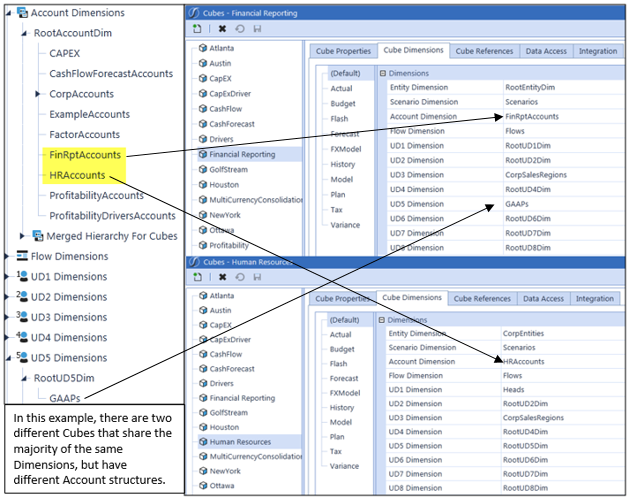Click RootUD5Dim value in Human Resources grid
This screenshot has width=630, height=499.
(x=525, y=446)
